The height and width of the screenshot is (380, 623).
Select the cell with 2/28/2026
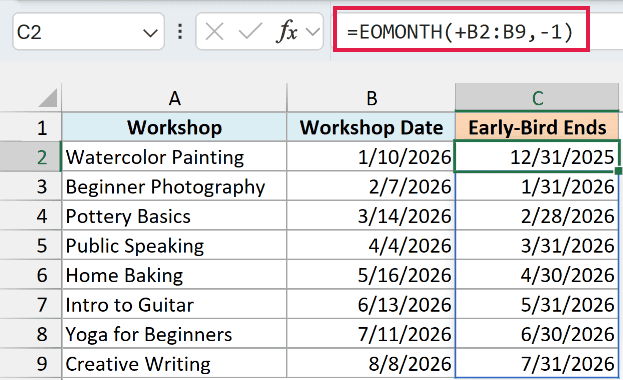tap(537, 216)
